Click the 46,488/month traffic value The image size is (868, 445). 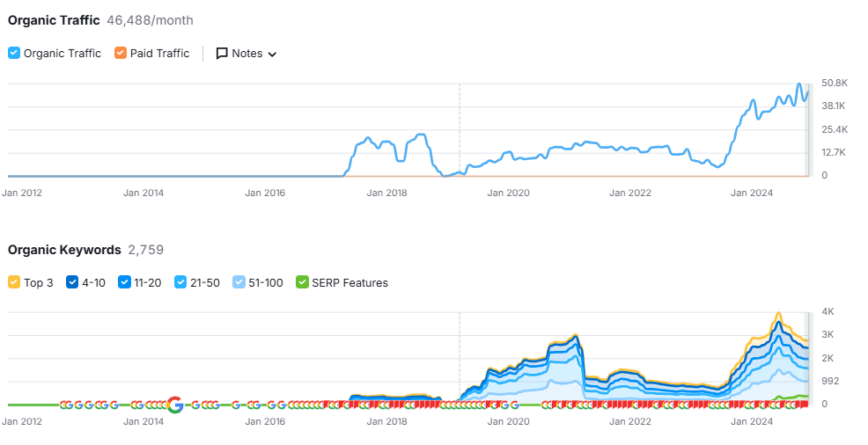point(150,20)
